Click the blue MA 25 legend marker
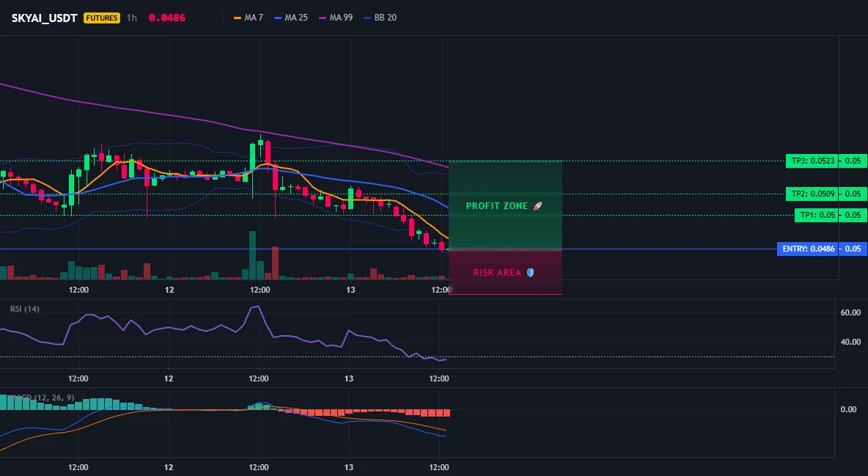 pos(278,18)
